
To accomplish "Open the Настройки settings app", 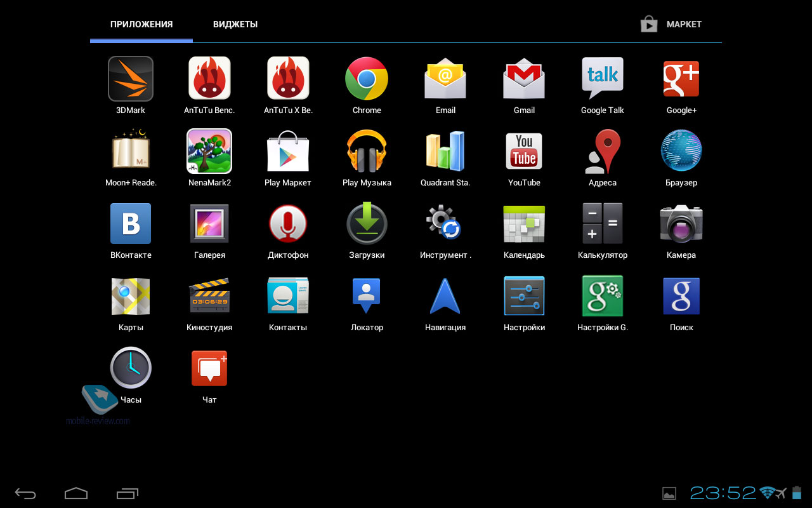I will pyautogui.click(x=524, y=296).
